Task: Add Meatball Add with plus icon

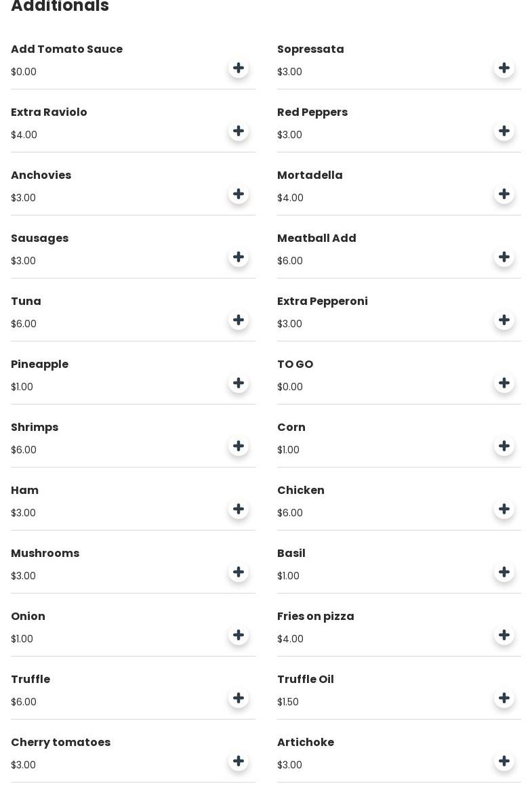Action: pyautogui.click(x=504, y=257)
